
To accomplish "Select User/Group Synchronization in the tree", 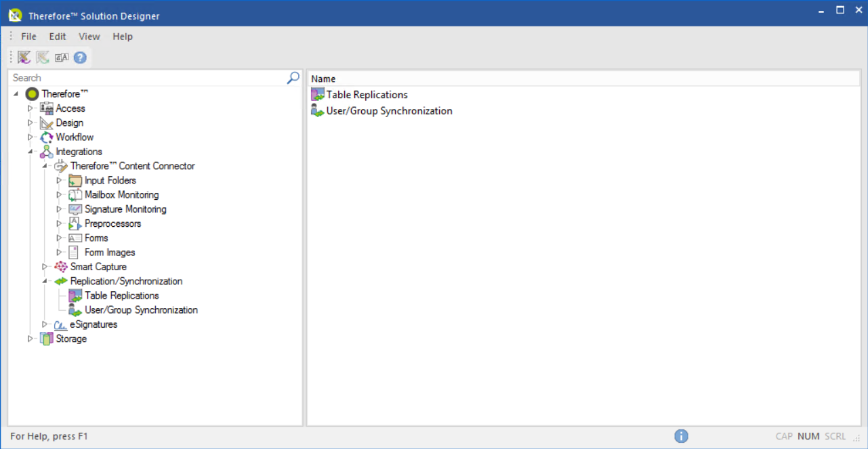I will click(141, 310).
